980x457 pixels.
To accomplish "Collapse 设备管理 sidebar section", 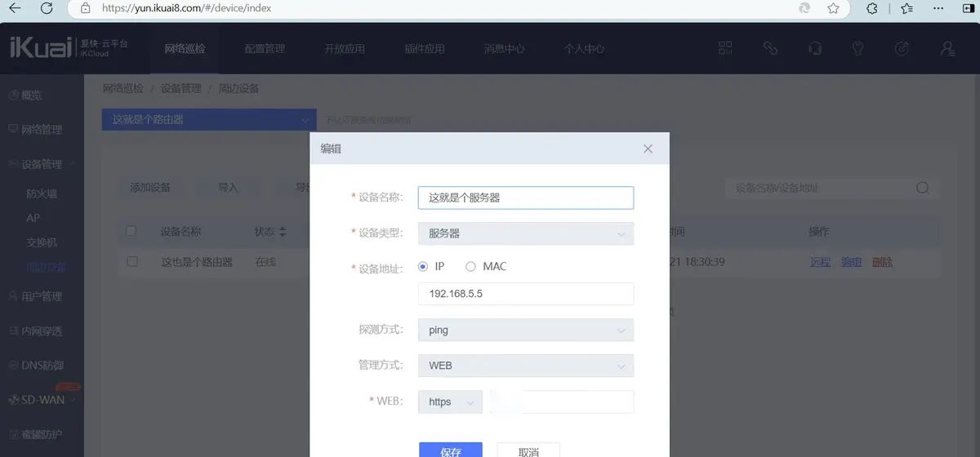I will click(42, 164).
